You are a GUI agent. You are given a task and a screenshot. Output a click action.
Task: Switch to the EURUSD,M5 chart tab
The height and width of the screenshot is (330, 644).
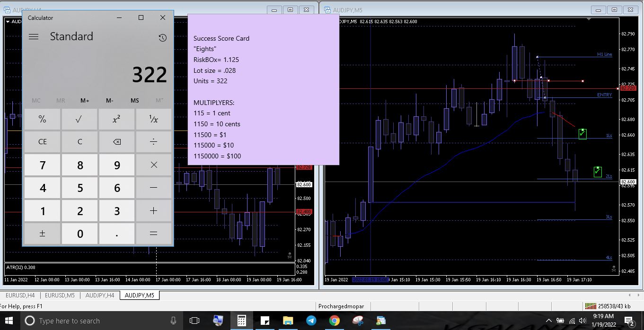pos(60,295)
